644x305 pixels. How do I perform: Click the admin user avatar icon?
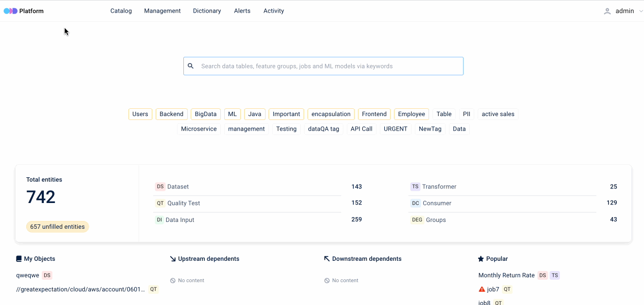point(607,11)
